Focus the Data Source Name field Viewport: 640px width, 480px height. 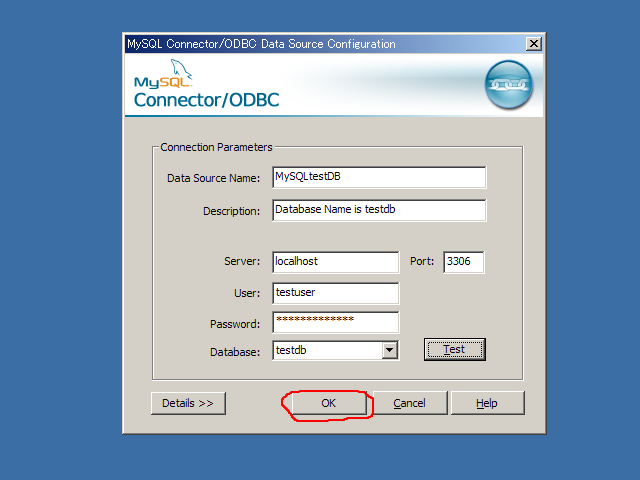pyautogui.click(x=379, y=177)
